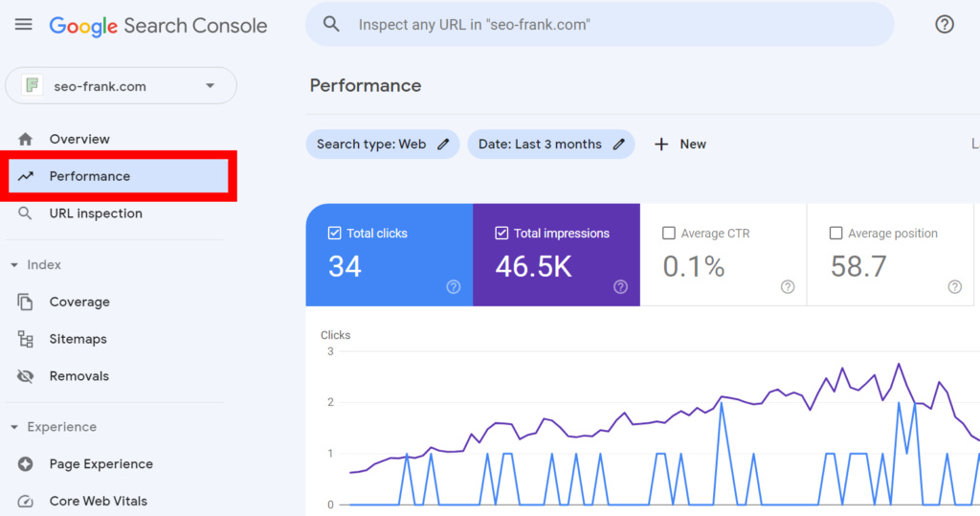Viewport: 980px width, 516px height.
Task: Uncheck the Total clicks checkbox
Action: click(334, 234)
